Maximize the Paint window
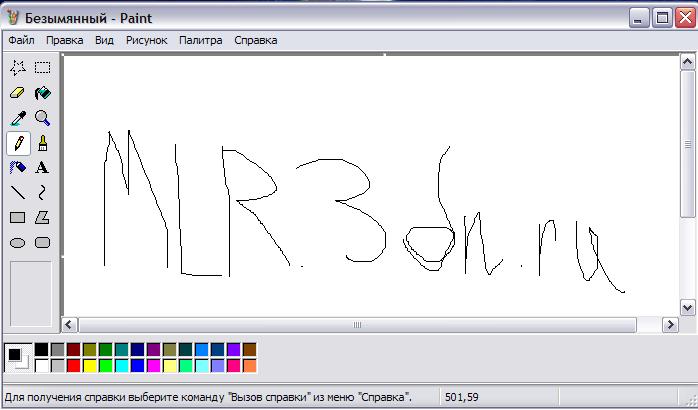 click(662, 18)
